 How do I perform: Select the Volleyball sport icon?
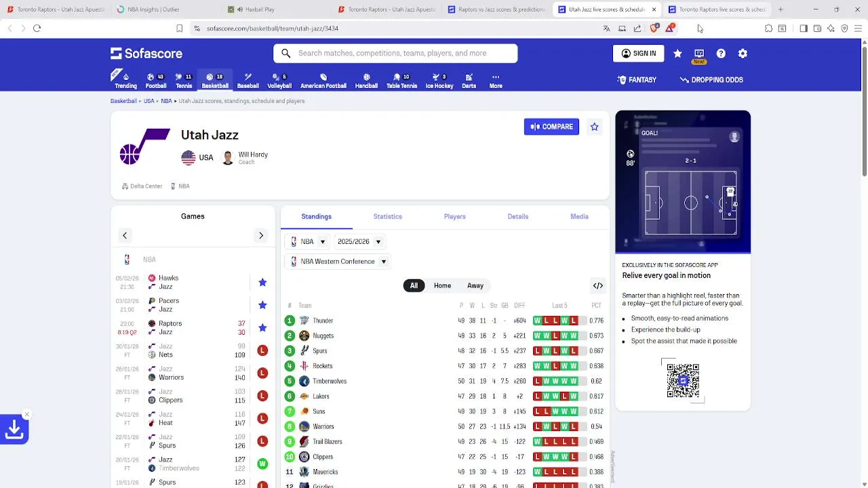(x=279, y=80)
